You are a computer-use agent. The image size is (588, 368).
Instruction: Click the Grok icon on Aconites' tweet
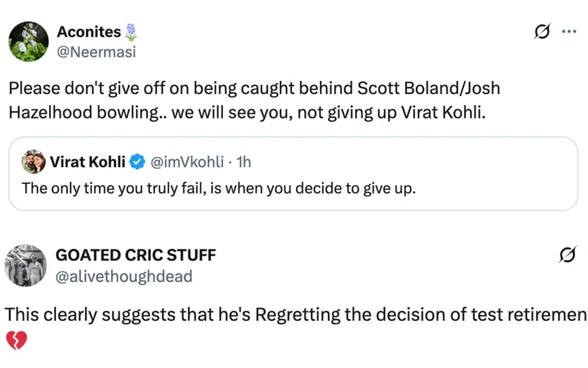[542, 32]
